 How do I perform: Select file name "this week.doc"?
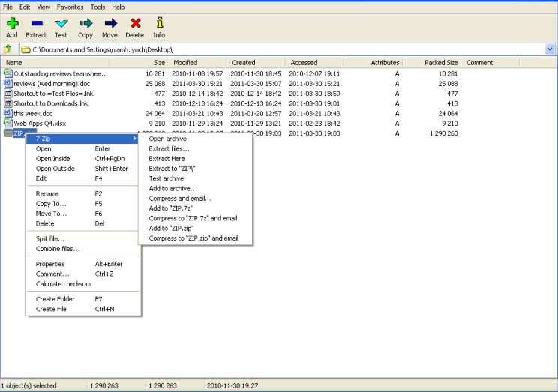pyautogui.click(x=33, y=113)
